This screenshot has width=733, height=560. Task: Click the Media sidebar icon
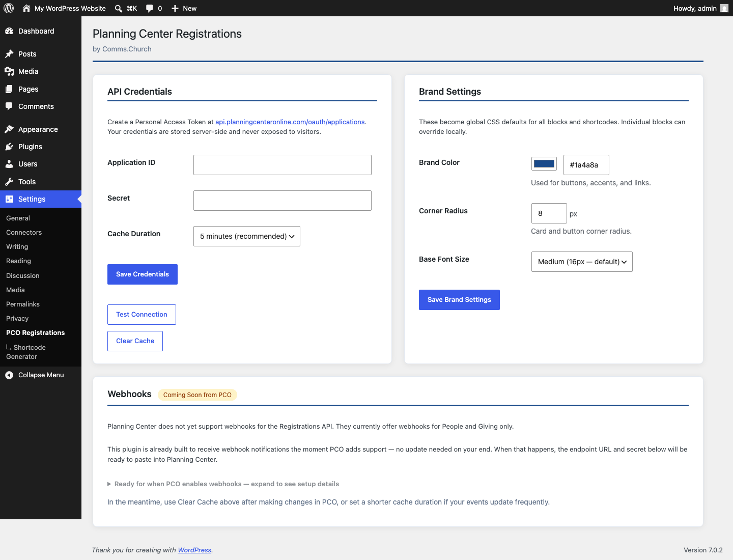[9, 71]
